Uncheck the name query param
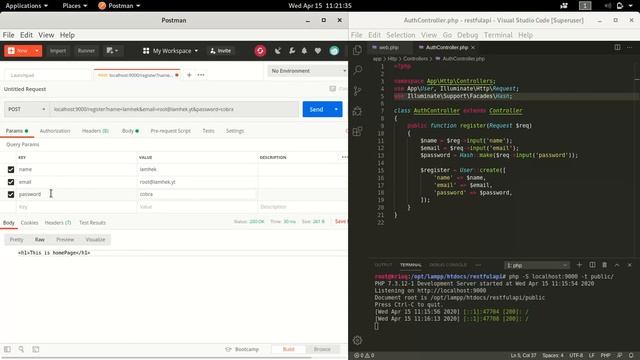 (x=11, y=169)
